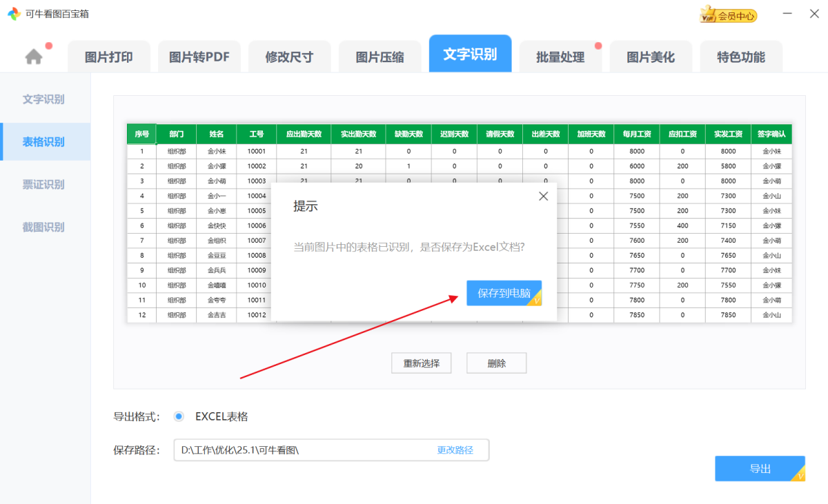Viewport: 828px width, 504px height.
Task: Switch to the 图片转PDF tab
Action: pyautogui.click(x=199, y=57)
